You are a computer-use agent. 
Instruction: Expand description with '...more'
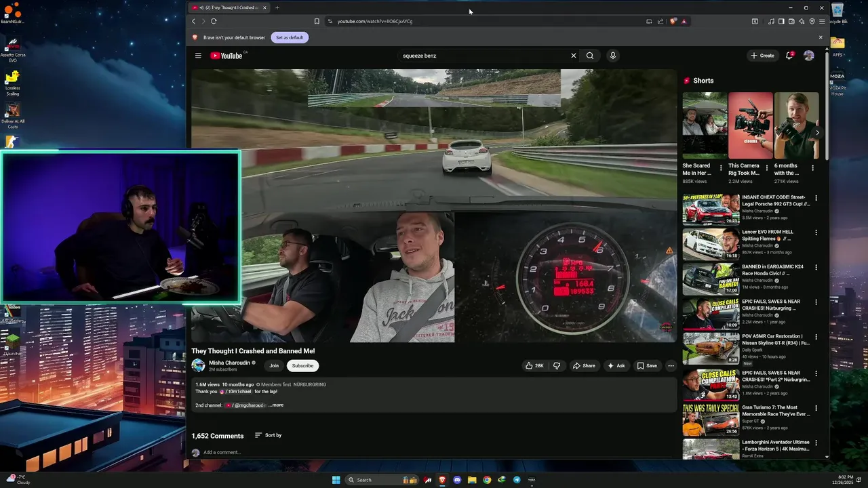(x=276, y=405)
